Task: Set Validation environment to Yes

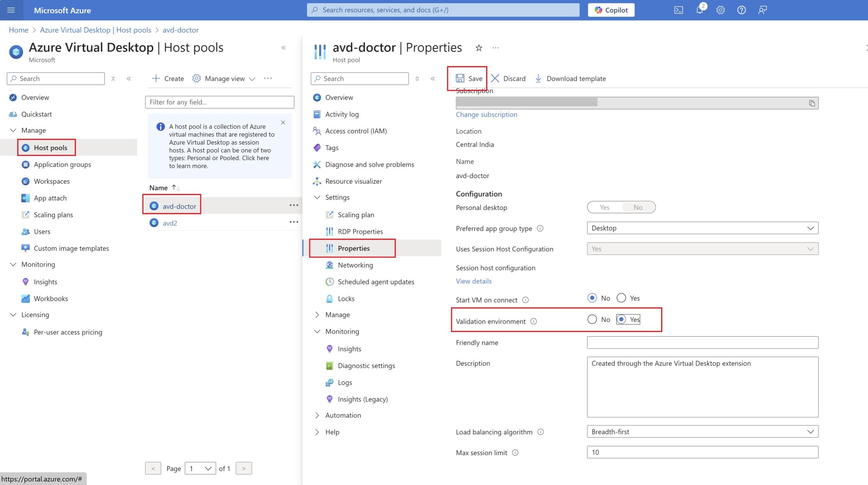Action: coord(621,319)
